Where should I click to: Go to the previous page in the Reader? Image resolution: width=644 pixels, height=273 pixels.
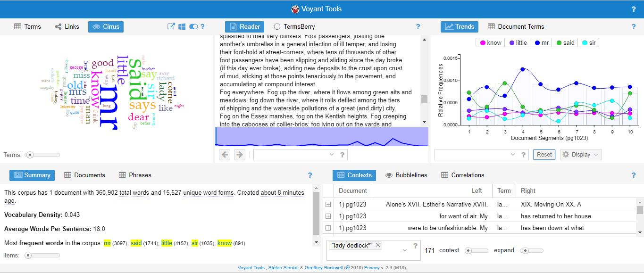(225, 154)
